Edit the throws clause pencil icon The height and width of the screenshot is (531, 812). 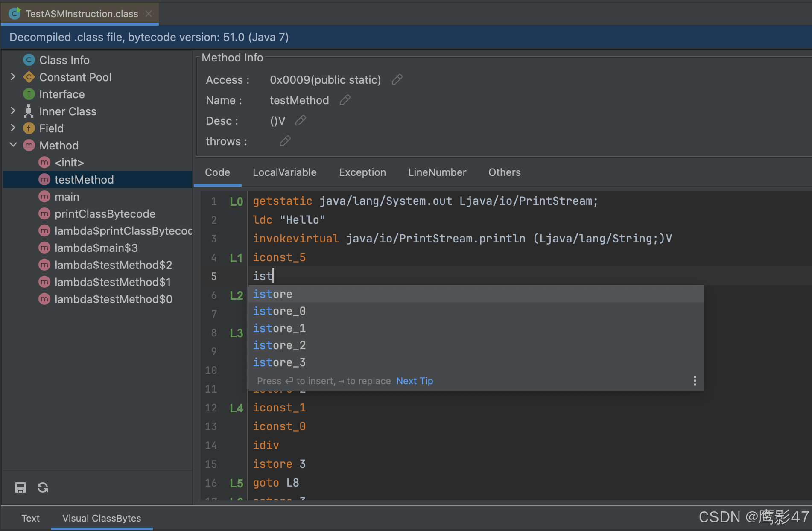pos(285,140)
